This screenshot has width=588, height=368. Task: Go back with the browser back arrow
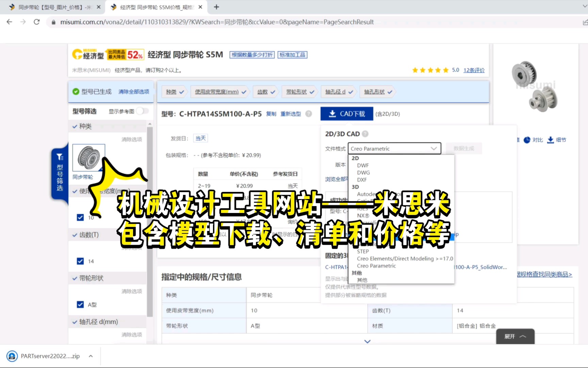point(9,22)
